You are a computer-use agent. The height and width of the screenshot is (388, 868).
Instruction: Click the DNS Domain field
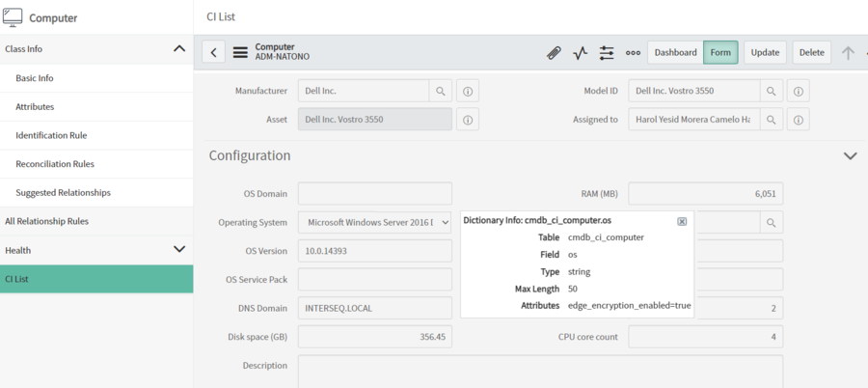point(375,308)
